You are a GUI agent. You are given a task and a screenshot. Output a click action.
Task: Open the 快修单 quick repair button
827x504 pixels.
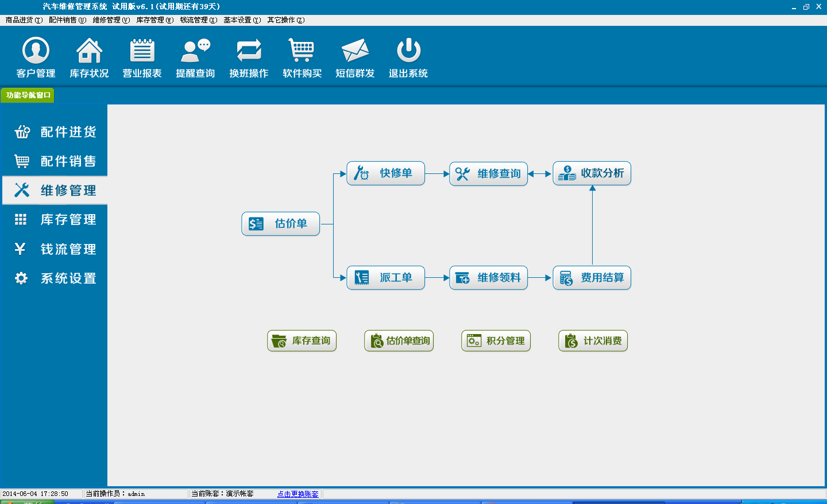tap(385, 173)
